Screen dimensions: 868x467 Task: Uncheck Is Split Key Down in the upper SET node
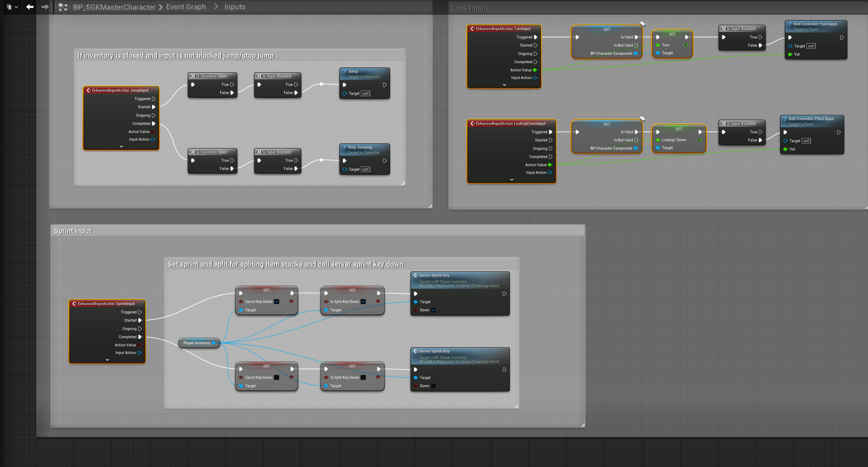click(363, 301)
